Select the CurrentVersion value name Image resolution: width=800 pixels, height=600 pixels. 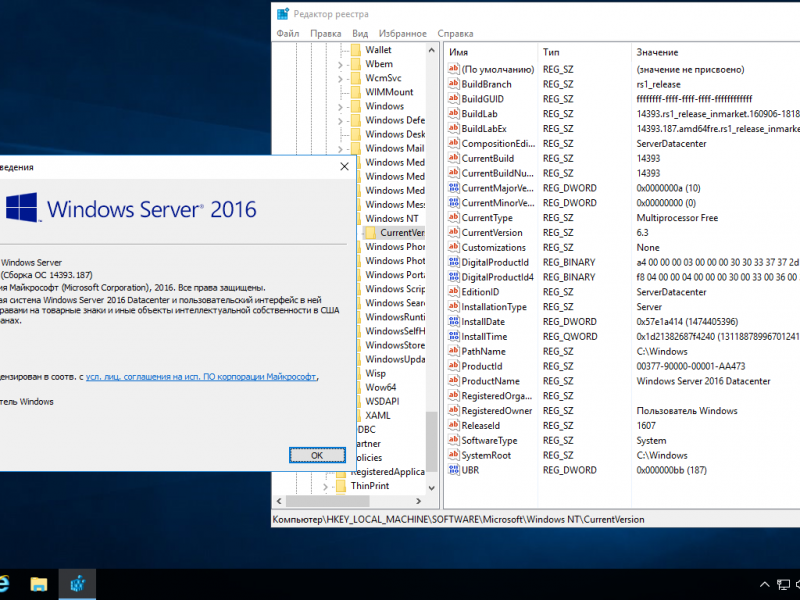click(x=492, y=233)
